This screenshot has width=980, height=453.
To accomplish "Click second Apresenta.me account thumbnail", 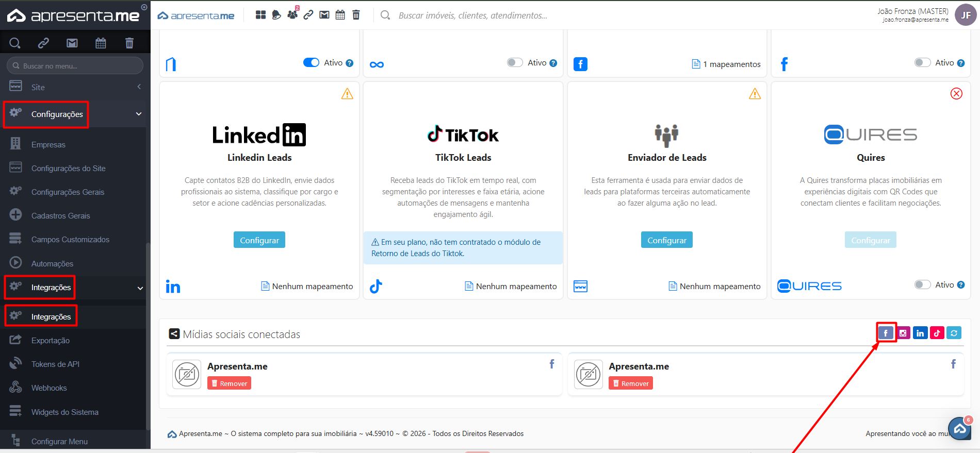I will pyautogui.click(x=589, y=374).
